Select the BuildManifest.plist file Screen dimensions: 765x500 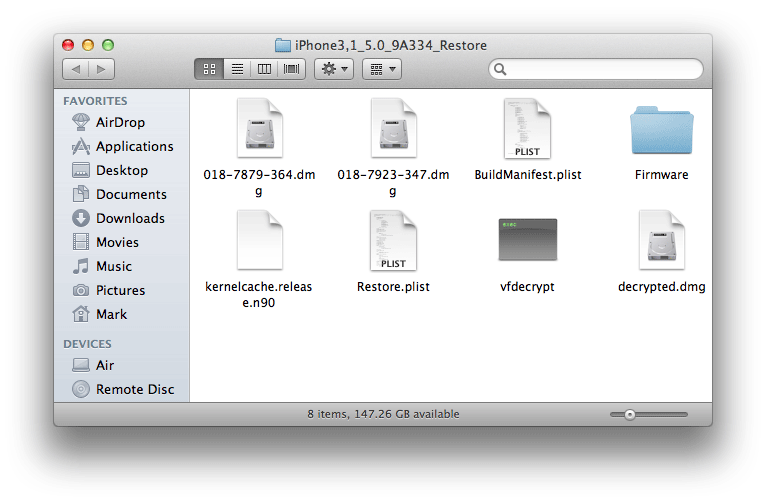pos(527,130)
